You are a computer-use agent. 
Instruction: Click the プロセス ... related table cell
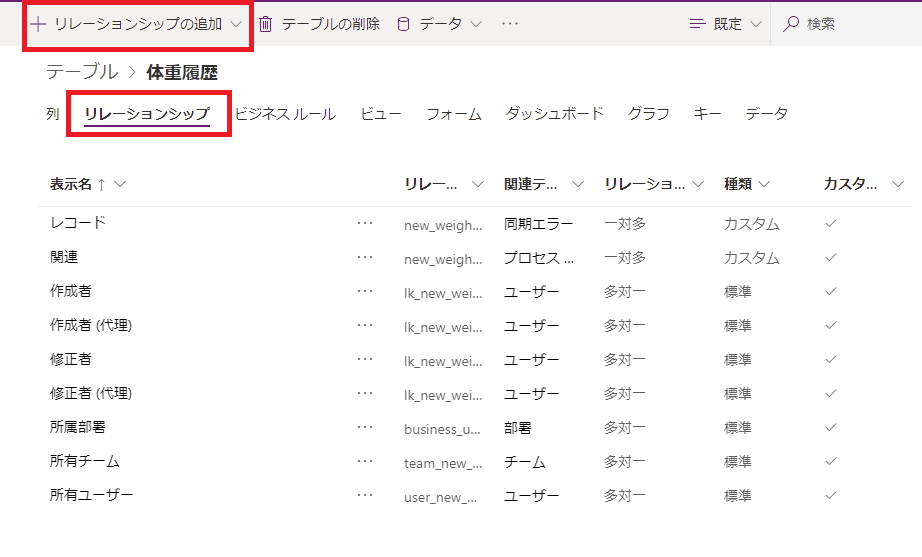[539, 258]
